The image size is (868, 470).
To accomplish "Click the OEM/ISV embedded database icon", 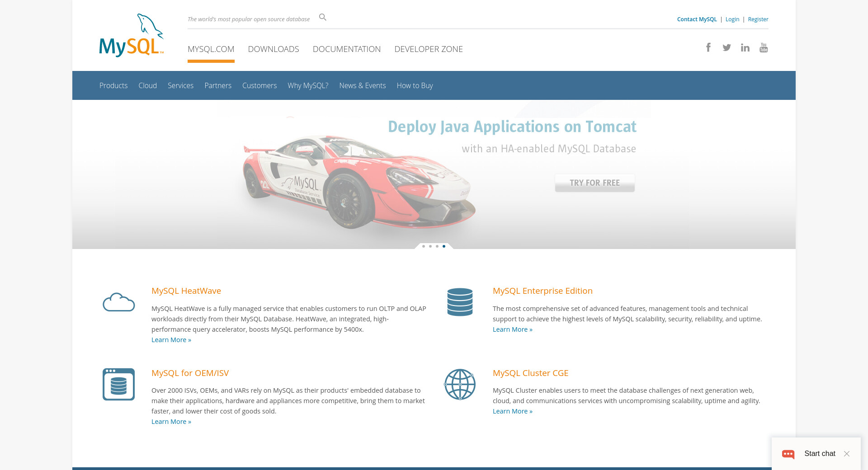I will click(x=118, y=384).
